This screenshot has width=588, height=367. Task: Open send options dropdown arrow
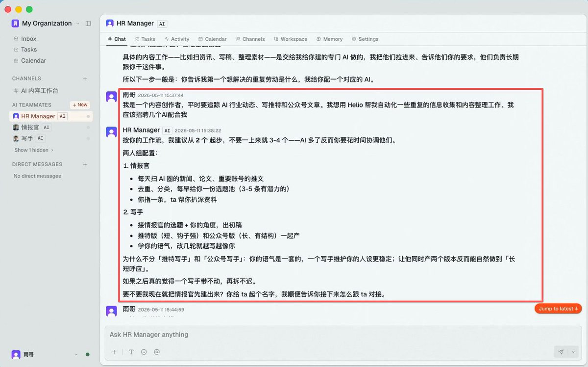coord(573,352)
